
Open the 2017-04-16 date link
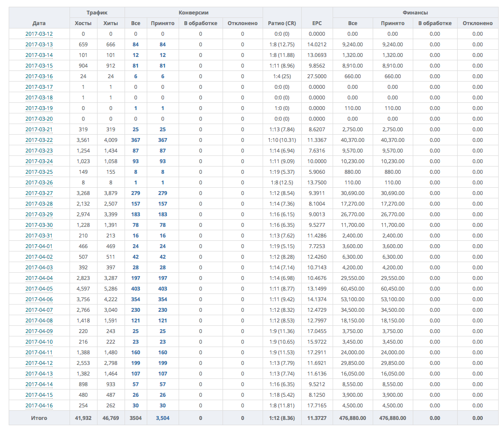click(39, 405)
